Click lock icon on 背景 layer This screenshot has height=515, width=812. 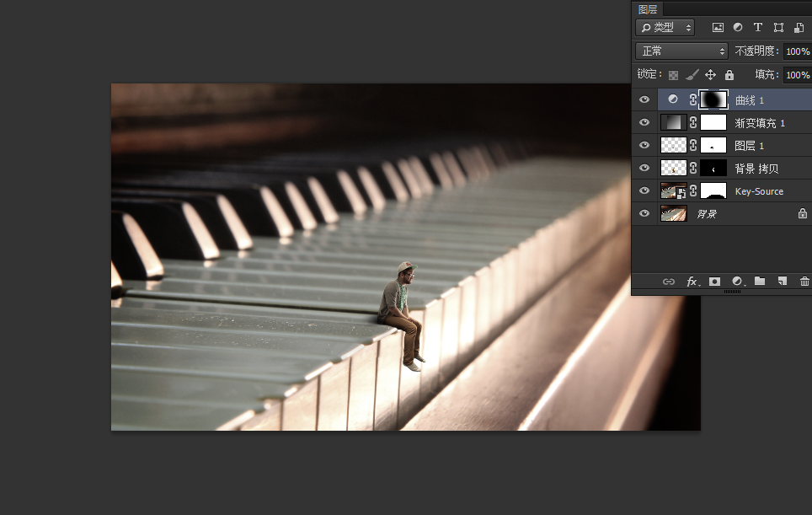[802, 213]
